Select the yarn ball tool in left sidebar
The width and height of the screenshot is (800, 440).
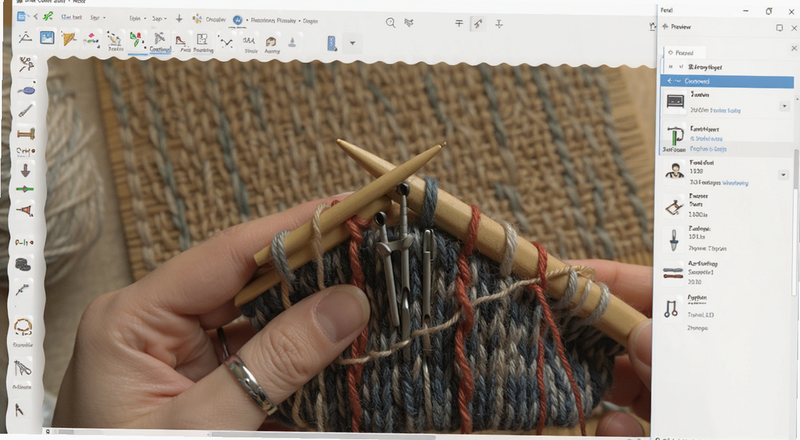pyautogui.click(x=26, y=64)
